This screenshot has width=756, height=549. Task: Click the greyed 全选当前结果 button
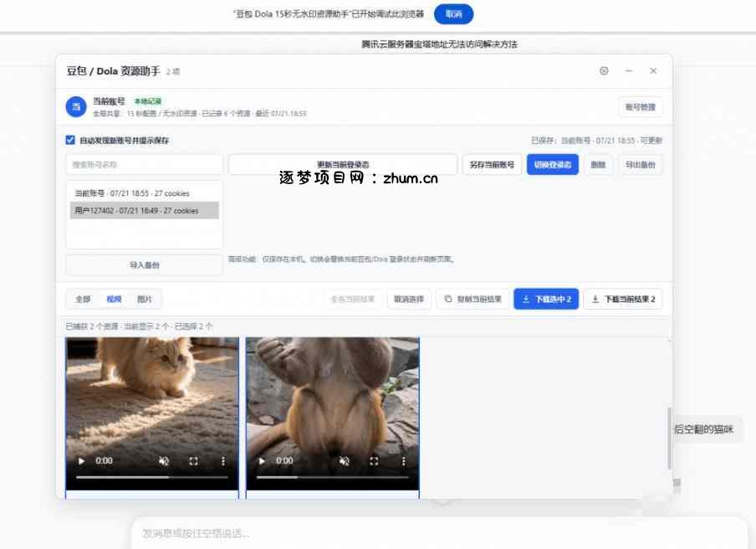point(352,299)
